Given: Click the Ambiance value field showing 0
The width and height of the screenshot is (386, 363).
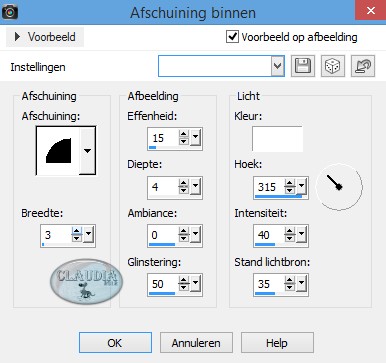Looking at the screenshot, I should point(163,235).
